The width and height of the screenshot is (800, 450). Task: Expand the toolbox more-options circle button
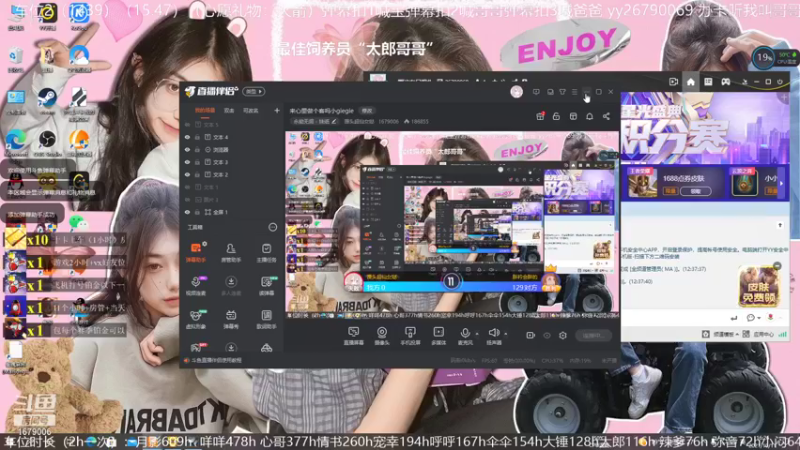(272, 227)
